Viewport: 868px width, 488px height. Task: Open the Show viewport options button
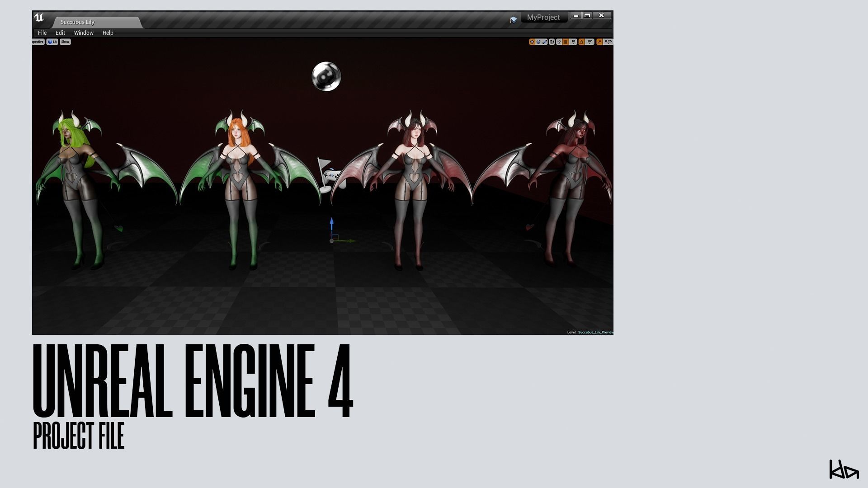click(x=65, y=42)
